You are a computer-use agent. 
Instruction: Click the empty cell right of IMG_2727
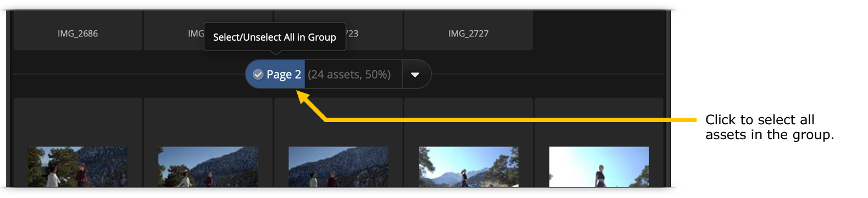click(599, 31)
